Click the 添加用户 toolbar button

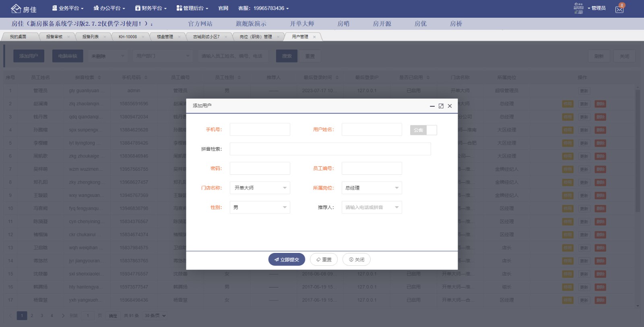pyautogui.click(x=29, y=56)
